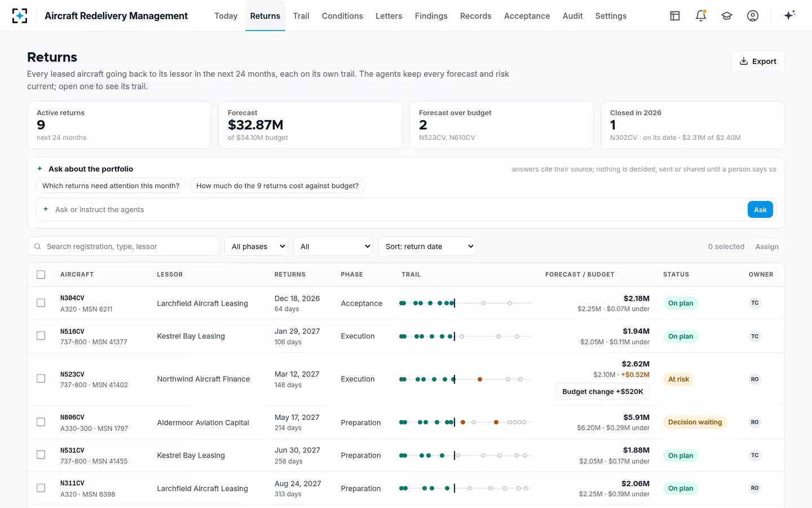
Task: Go to the Acceptance tab
Action: pos(527,16)
